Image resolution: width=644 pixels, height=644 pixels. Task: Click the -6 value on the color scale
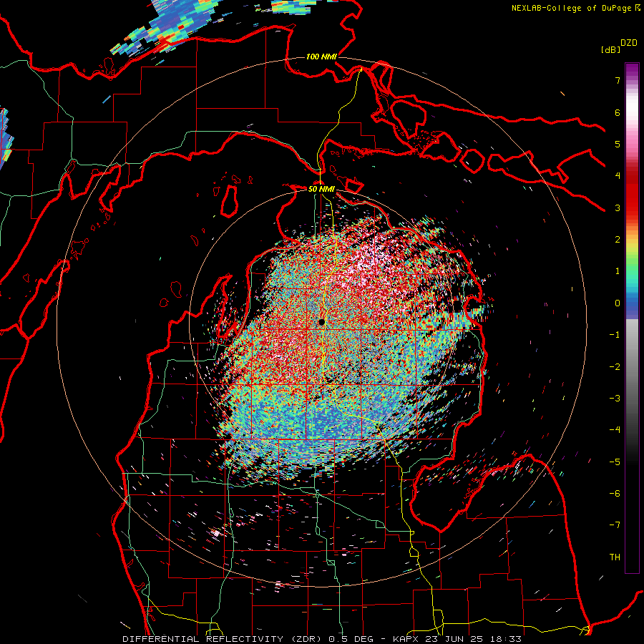615,494
